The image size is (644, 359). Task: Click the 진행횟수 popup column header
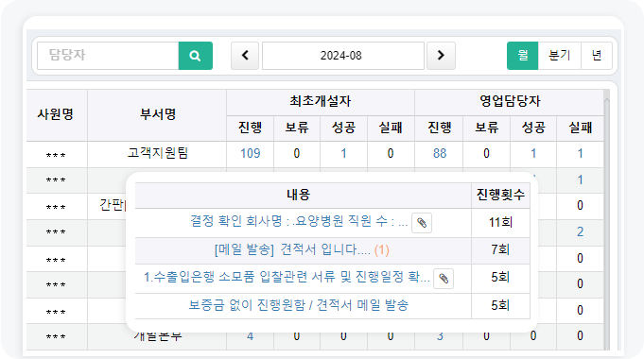point(500,195)
